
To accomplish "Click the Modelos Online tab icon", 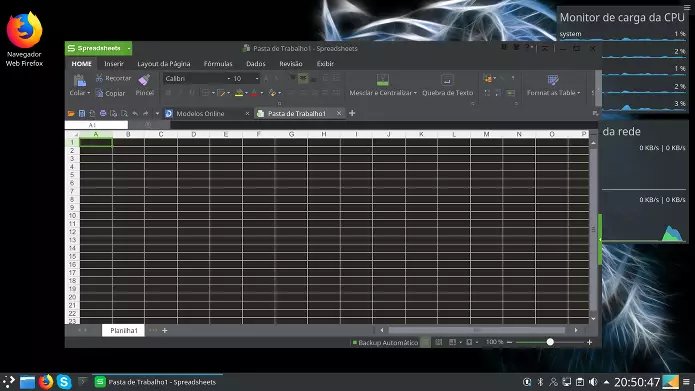I will tap(168, 113).
